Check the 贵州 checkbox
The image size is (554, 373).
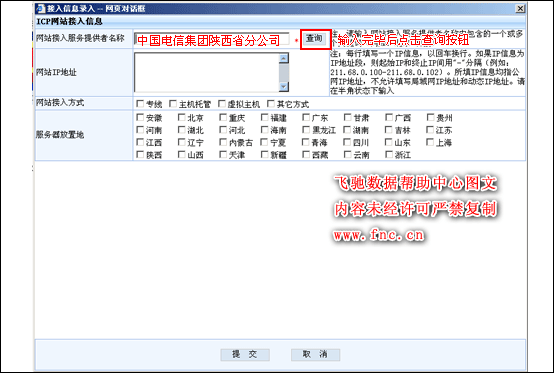pos(430,117)
